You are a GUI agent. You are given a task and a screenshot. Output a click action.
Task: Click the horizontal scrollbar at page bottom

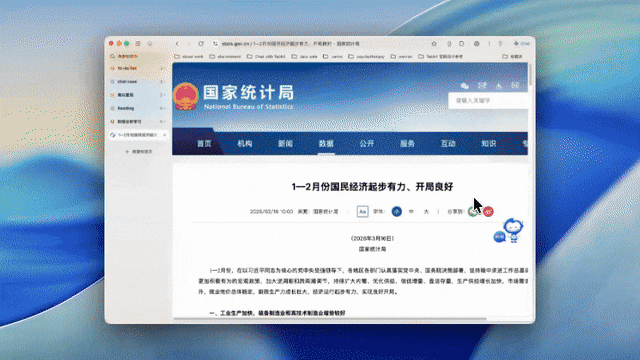tap(331, 318)
